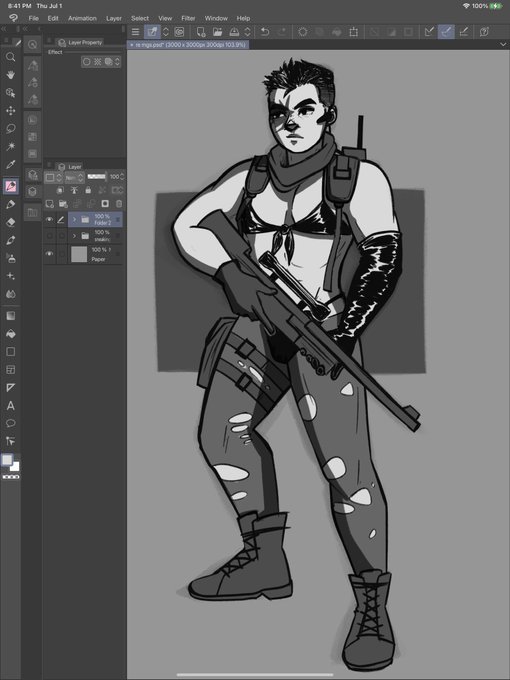This screenshot has height=680, width=510.
Task: Select the Figure rectangle tool
Action: point(10,352)
